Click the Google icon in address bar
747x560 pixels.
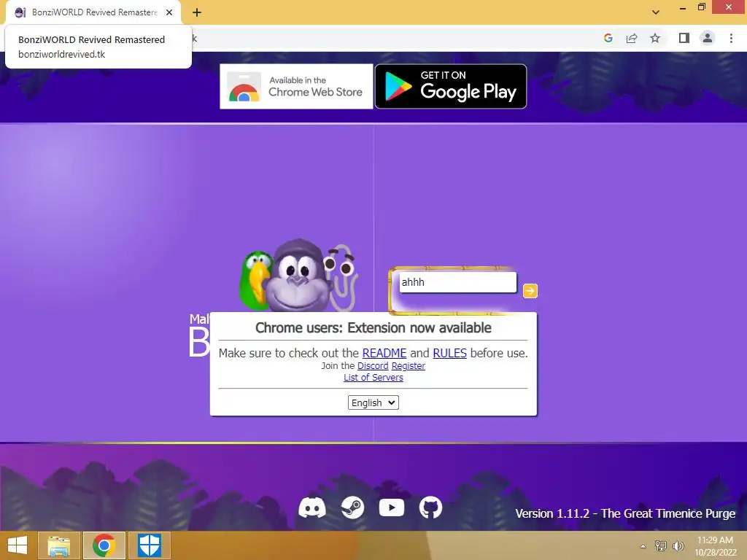[608, 38]
